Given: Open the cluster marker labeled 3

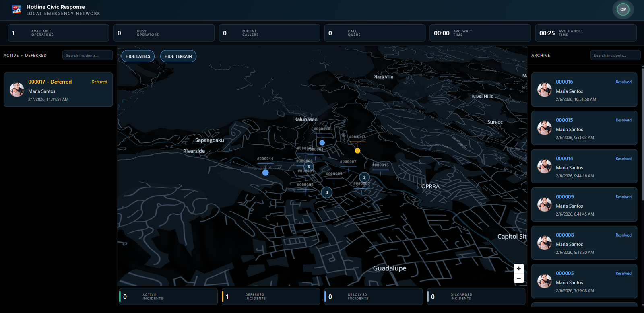Looking at the screenshot, I should (x=309, y=167).
